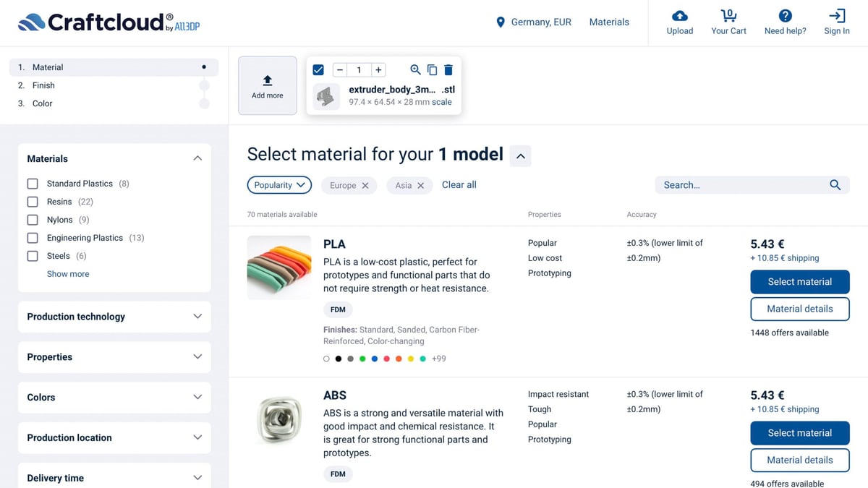
Task: Click the FDM tag under ABS
Action: click(x=338, y=474)
